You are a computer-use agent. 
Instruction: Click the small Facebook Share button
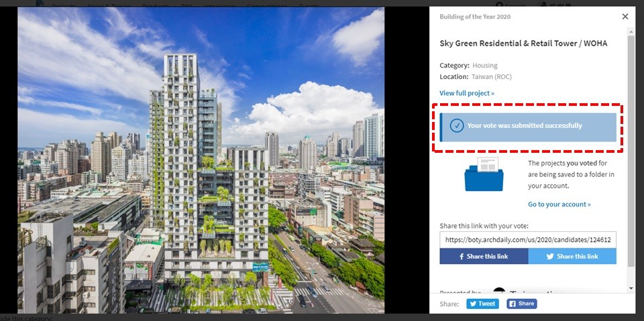[522, 304]
